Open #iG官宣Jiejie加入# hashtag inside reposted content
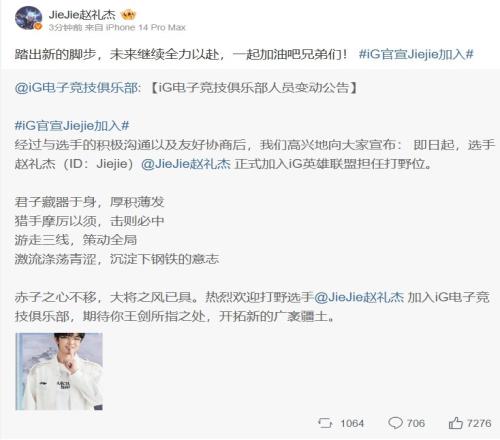Viewport: 500px width, 440px height. (72, 126)
